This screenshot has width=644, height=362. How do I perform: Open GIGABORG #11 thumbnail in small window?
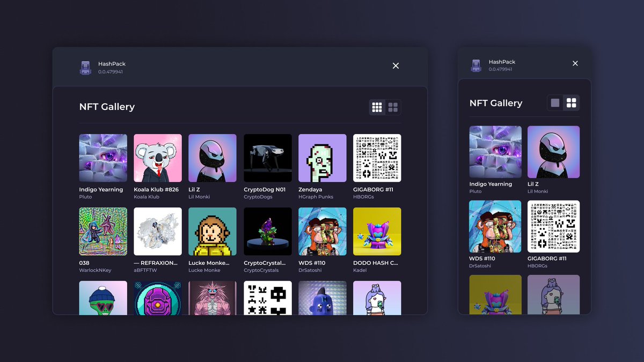(553, 226)
